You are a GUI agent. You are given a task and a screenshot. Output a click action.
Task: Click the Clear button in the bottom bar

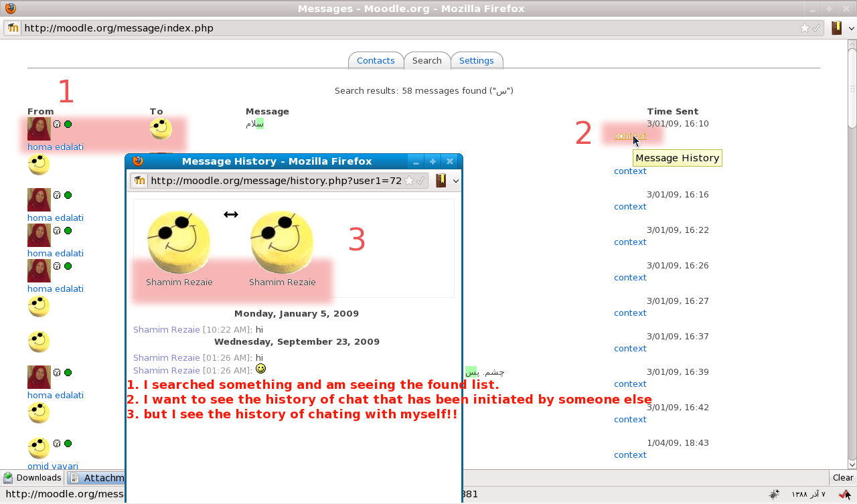pyautogui.click(x=843, y=478)
